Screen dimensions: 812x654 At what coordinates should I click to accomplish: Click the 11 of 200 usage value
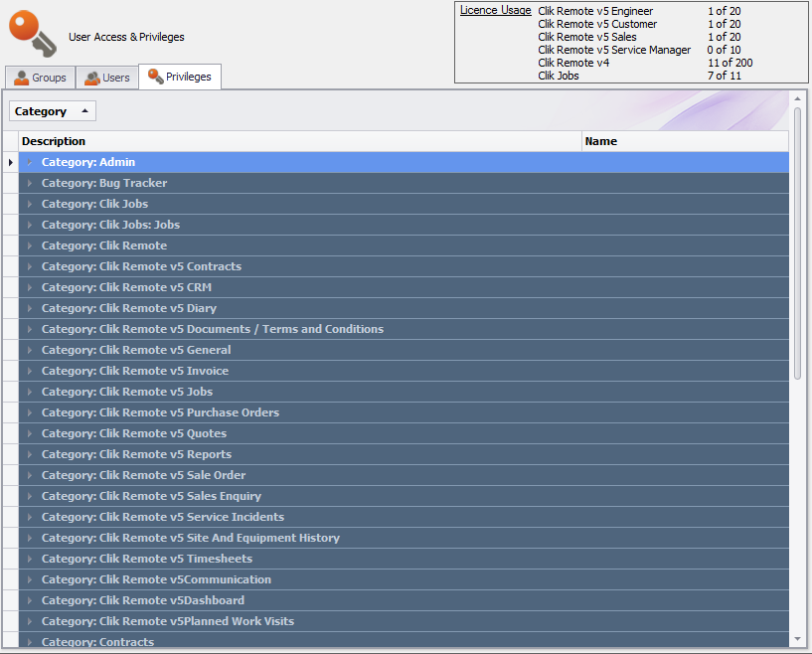[731, 63]
